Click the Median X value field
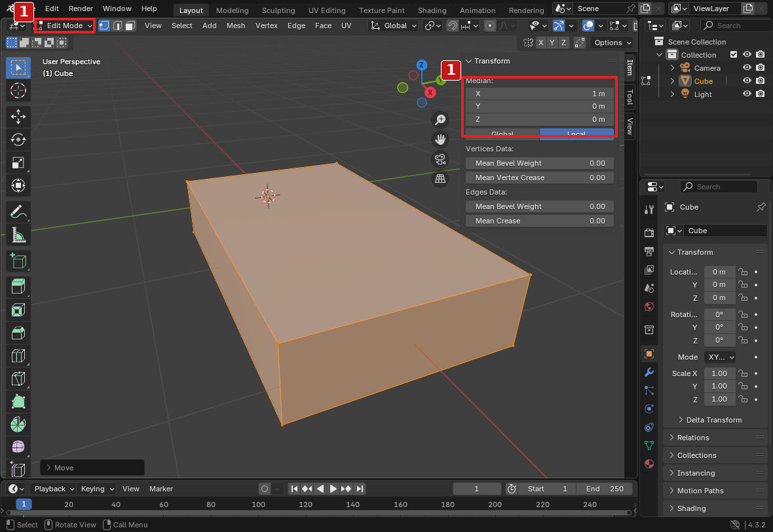The image size is (773, 532). [x=540, y=94]
